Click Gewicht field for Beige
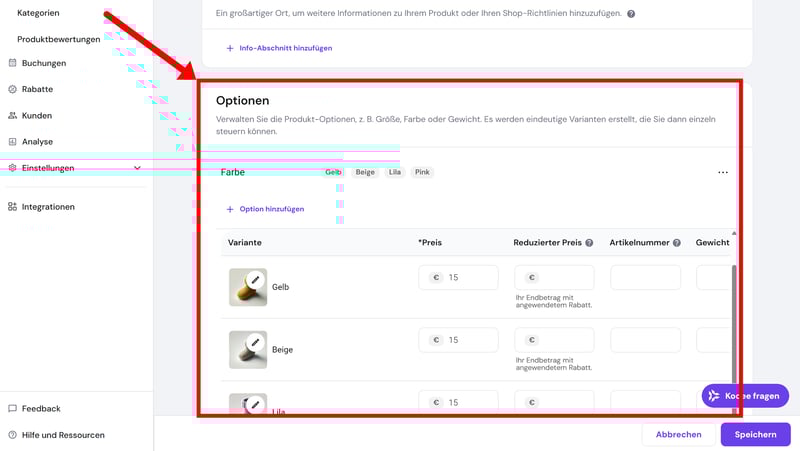 [713, 340]
